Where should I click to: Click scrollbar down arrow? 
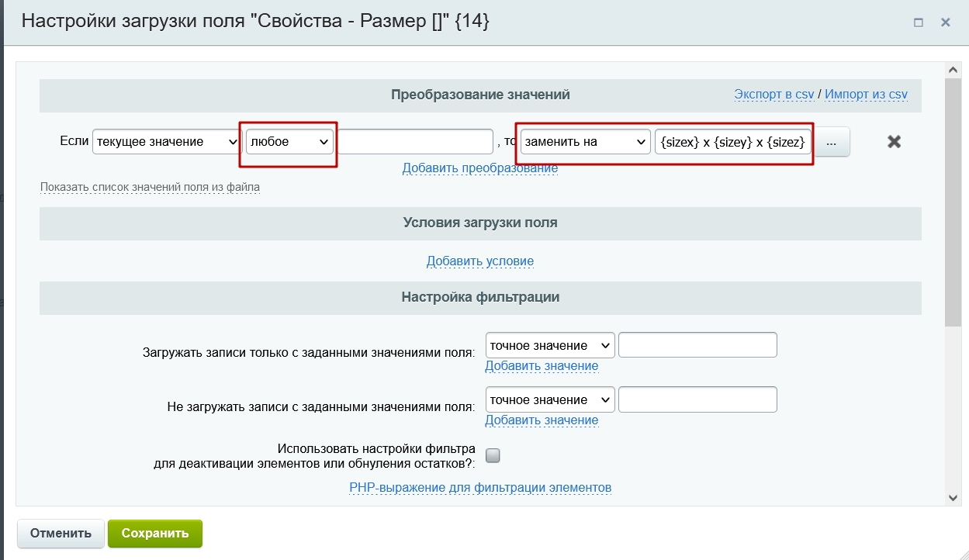pos(953,497)
